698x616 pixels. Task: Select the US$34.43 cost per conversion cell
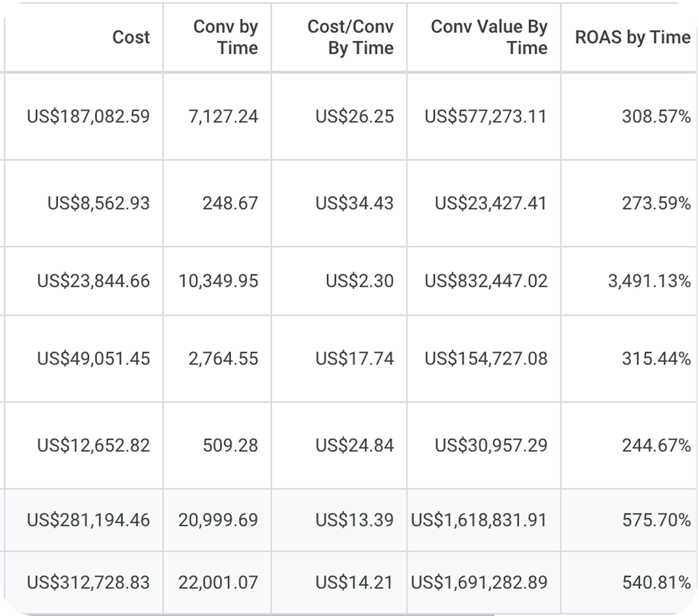(x=355, y=203)
